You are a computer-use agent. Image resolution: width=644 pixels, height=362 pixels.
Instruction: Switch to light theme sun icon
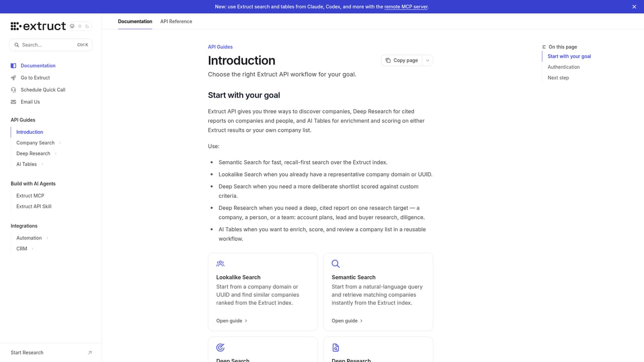[79, 26]
